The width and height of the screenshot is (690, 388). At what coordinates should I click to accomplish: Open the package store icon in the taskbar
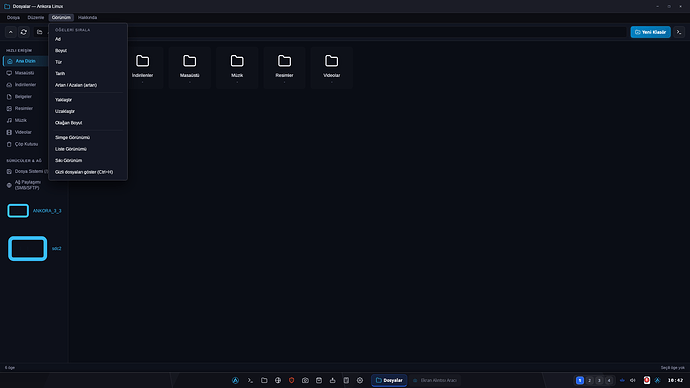click(319, 381)
